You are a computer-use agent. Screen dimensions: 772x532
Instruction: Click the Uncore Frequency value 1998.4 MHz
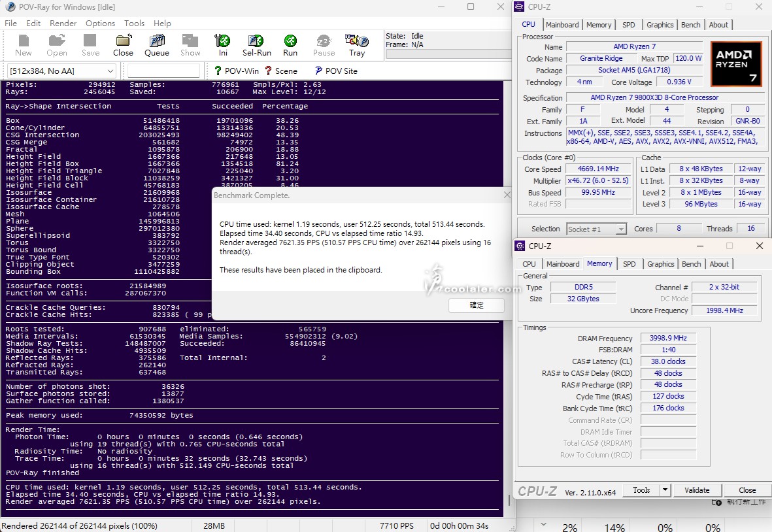tap(724, 310)
